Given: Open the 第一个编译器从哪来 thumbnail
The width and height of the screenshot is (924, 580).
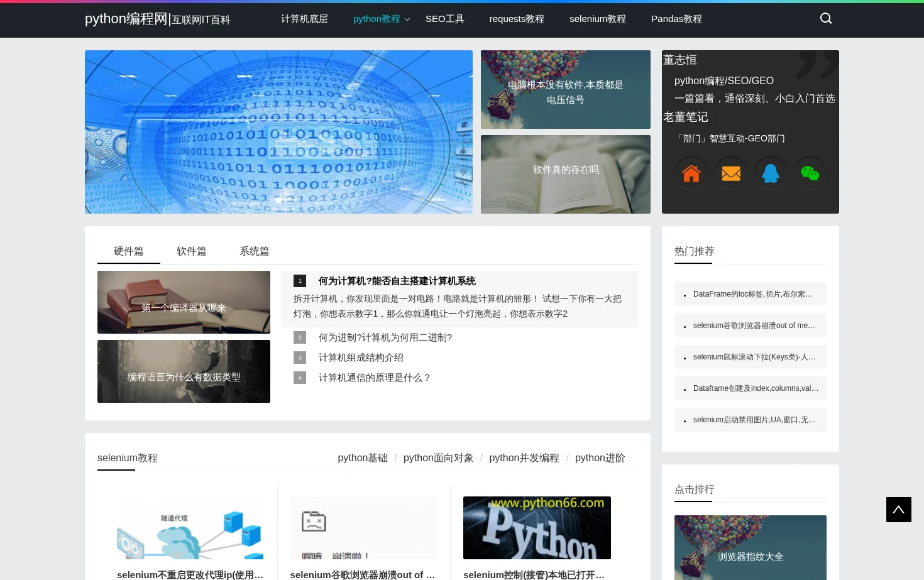Looking at the screenshot, I should (x=184, y=302).
